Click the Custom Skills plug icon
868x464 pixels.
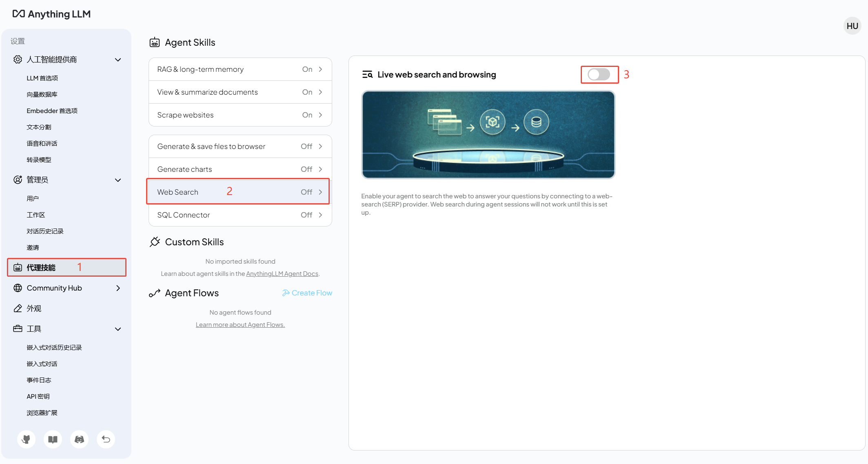click(155, 242)
